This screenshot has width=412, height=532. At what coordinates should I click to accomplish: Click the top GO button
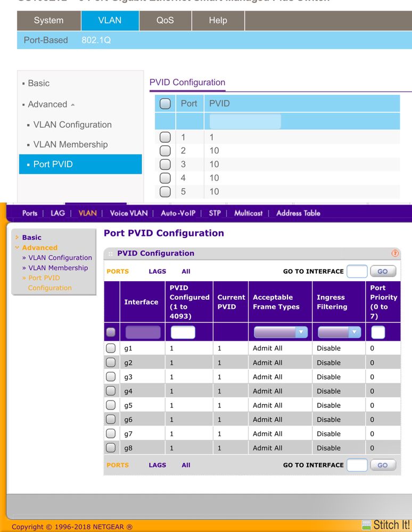[x=383, y=271]
